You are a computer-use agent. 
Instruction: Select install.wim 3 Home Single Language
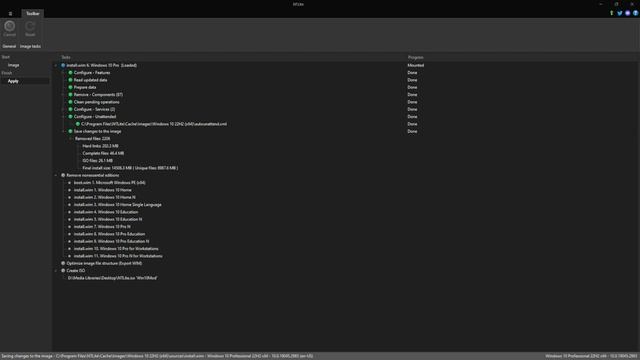tap(118, 205)
